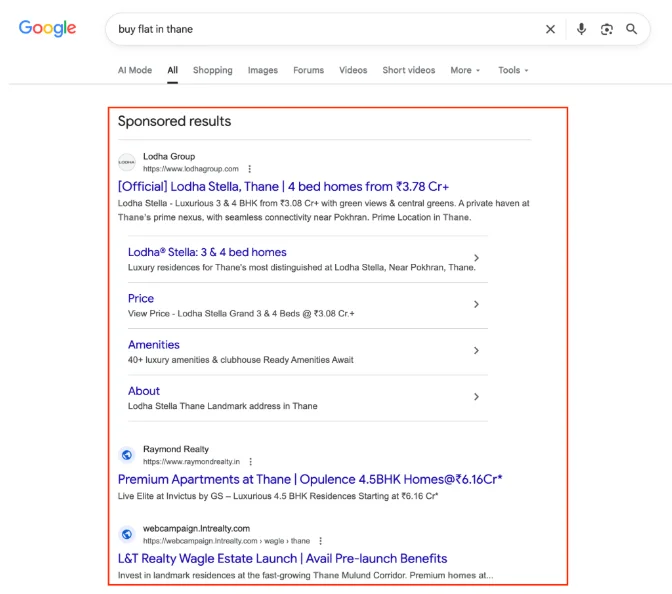Click the Lodha Group favicon
The image size is (672, 594).
click(126, 162)
